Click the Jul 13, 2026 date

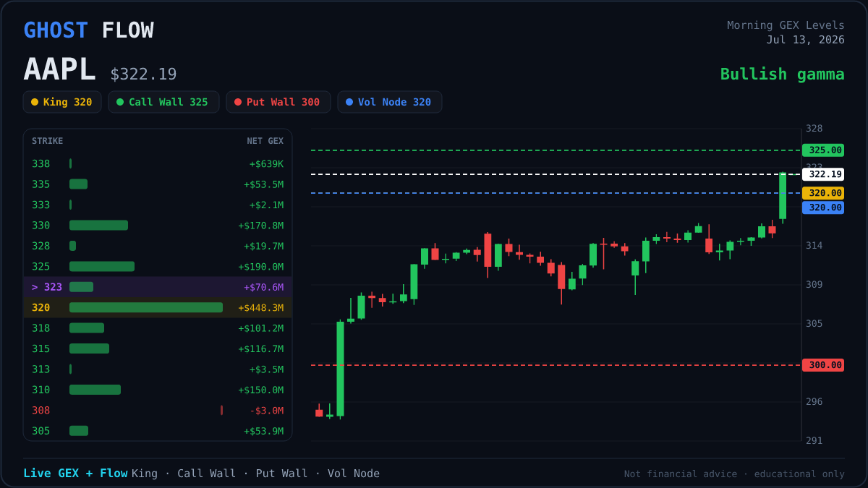[x=805, y=40]
